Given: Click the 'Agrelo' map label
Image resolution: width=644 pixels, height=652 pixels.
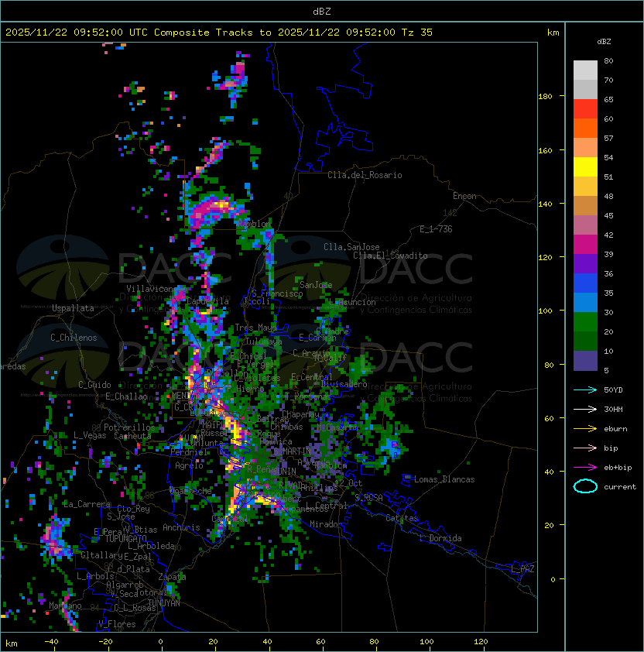Looking at the screenshot, I should coord(189,465).
